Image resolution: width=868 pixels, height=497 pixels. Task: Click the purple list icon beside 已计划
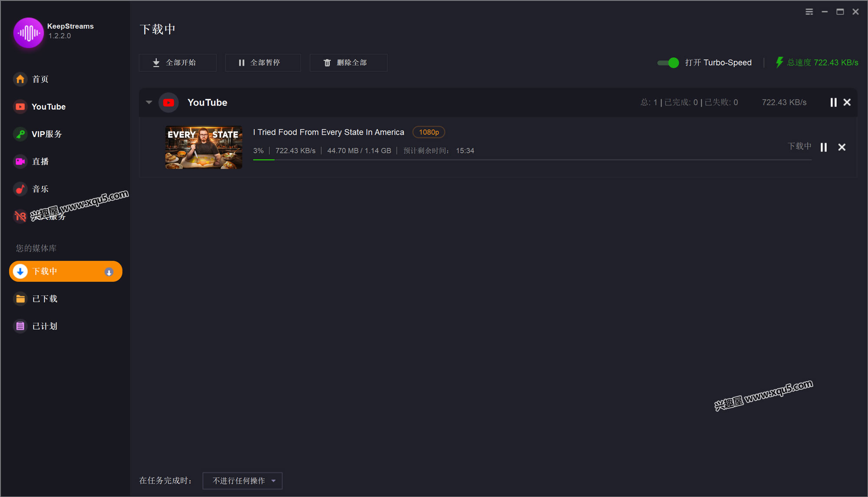(20, 326)
